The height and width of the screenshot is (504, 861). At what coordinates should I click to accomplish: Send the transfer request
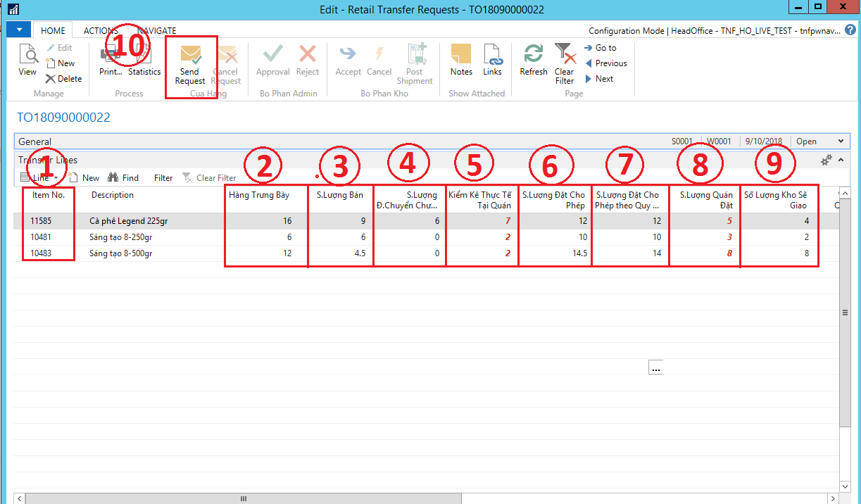tap(190, 64)
